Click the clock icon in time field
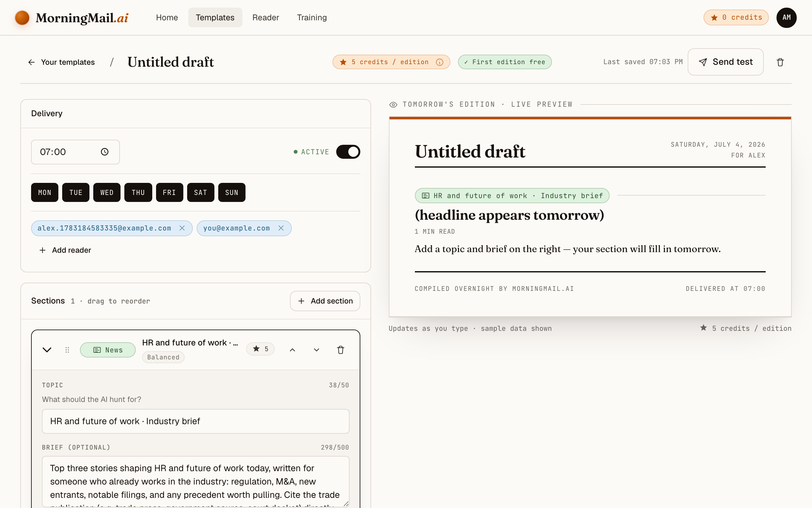812x508 pixels. pyautogui.click(x=105, y=152)
